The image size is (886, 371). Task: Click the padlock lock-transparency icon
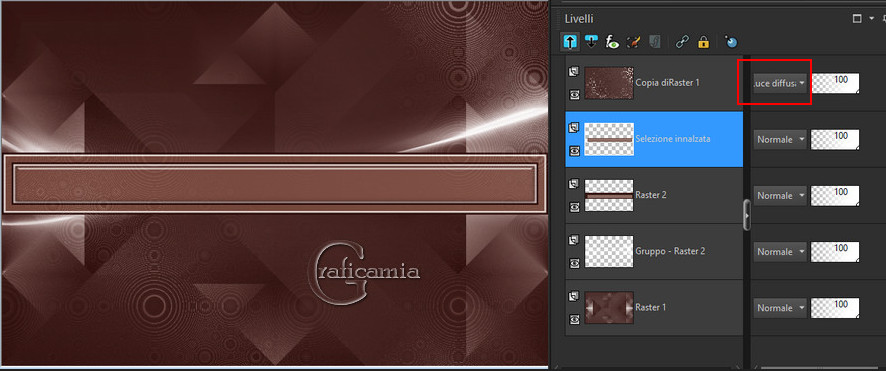[x=703, y=41]
